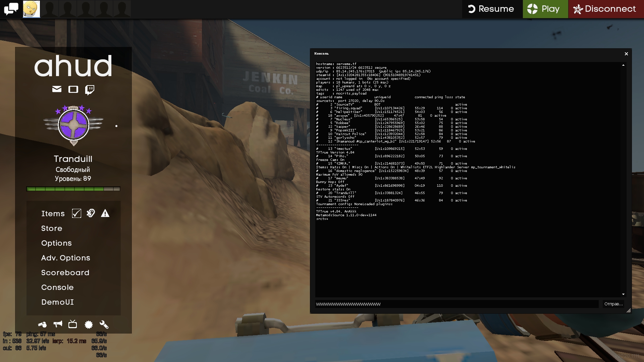Open Adv. Options
The height and width of the screenshot is (362, 644).
66,258
